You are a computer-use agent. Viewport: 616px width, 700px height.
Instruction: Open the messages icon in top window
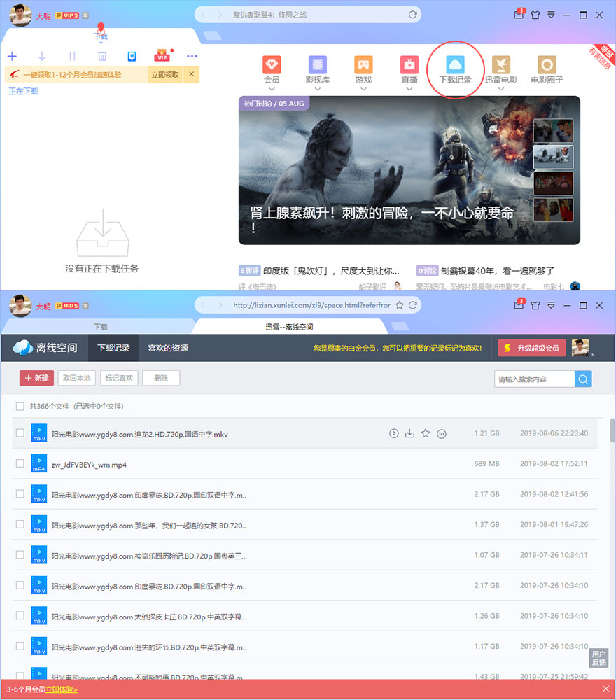pos(519,14)
